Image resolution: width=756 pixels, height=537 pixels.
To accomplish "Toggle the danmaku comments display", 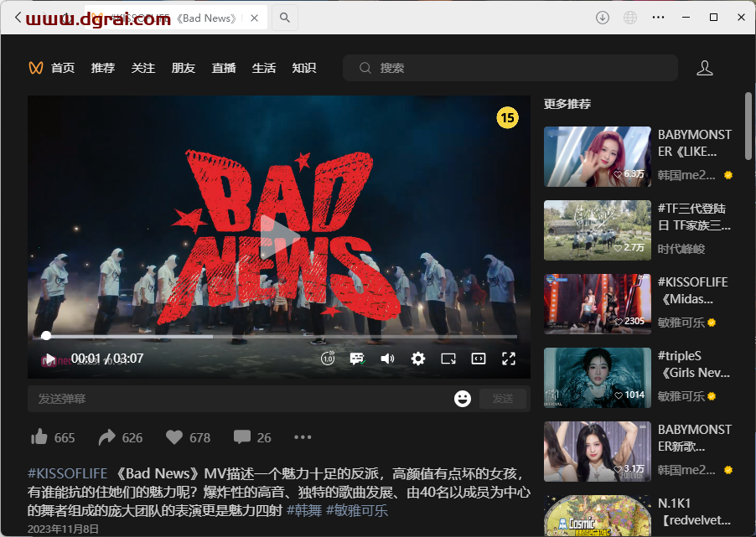I will (x=357, y=359).
